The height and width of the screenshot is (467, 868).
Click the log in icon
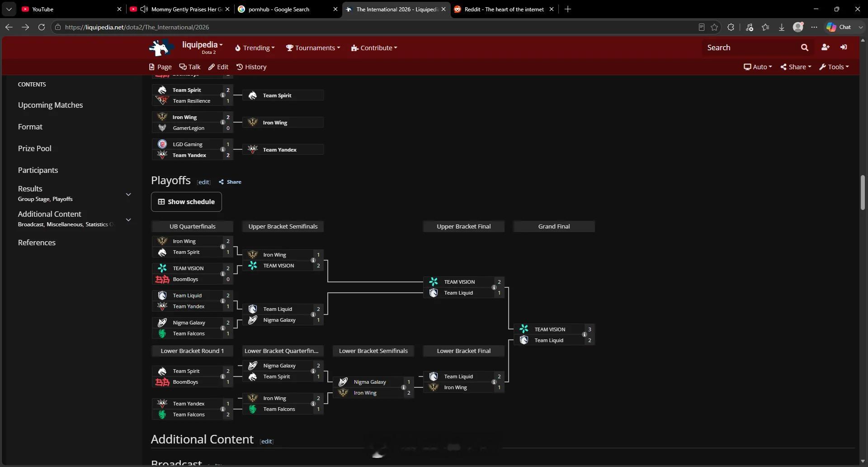click(x=844, y=47)
